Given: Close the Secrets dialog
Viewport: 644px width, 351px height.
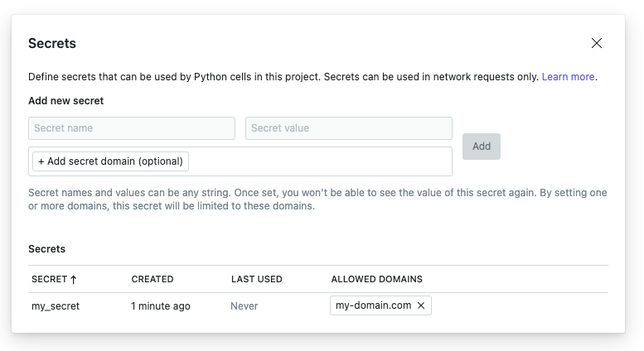Looking at the screenshot, I should coord(597,43).
